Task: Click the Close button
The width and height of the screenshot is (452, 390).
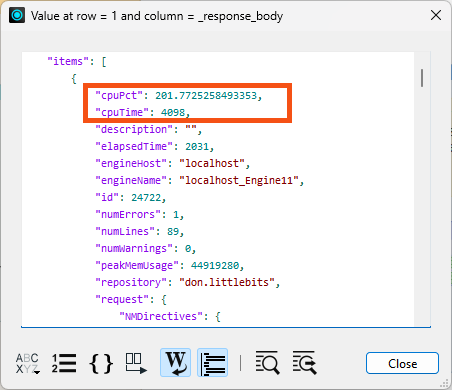Action: (x=402, y=363)
